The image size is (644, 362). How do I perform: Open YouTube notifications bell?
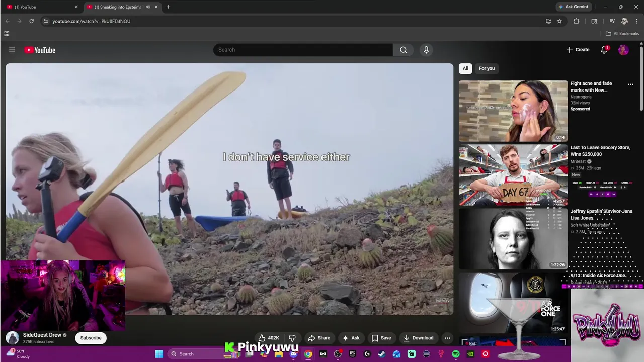(x=604, y=50)
